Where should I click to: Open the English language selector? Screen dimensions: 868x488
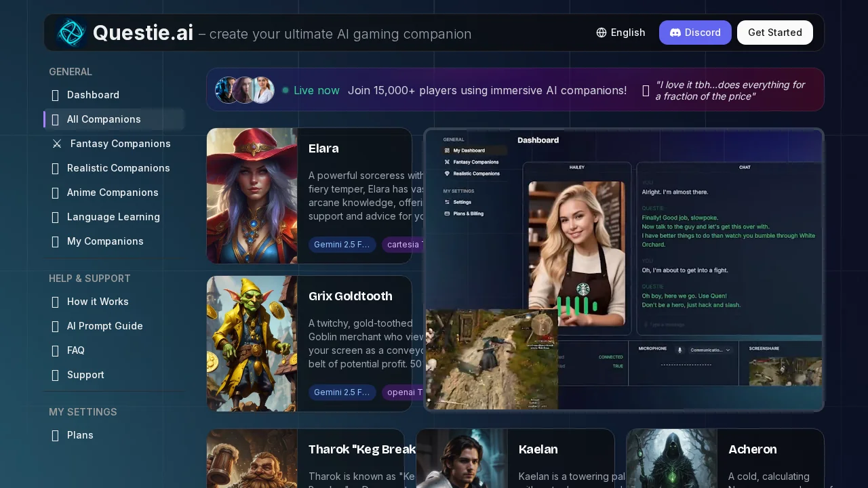[620, 32]
